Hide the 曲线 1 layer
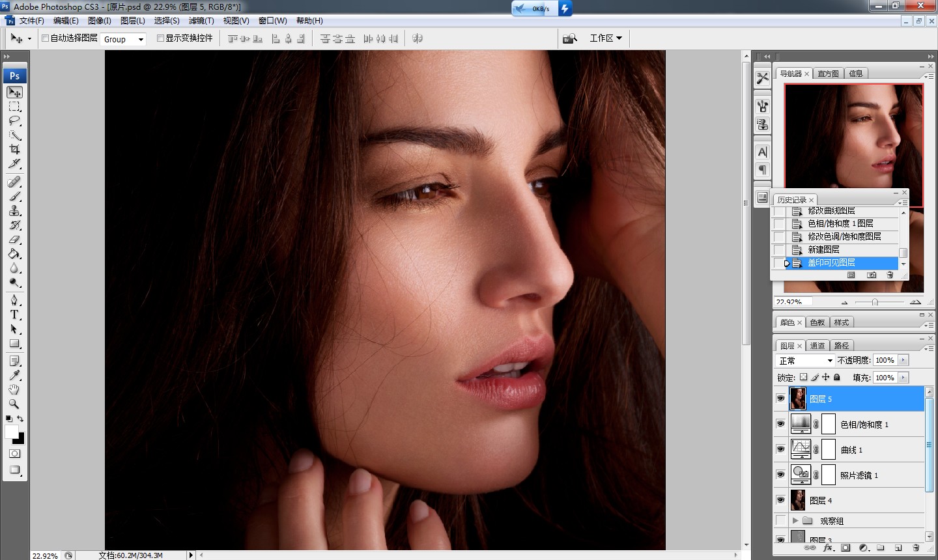The image size is (938, 560). (x=780, y=449)
